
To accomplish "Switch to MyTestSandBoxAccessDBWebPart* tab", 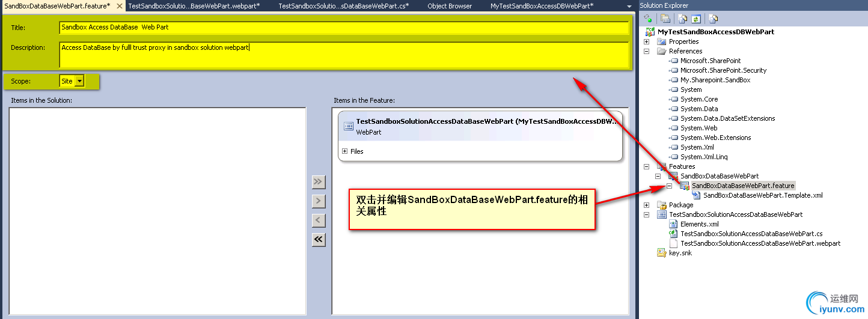I will coord(542,5).
